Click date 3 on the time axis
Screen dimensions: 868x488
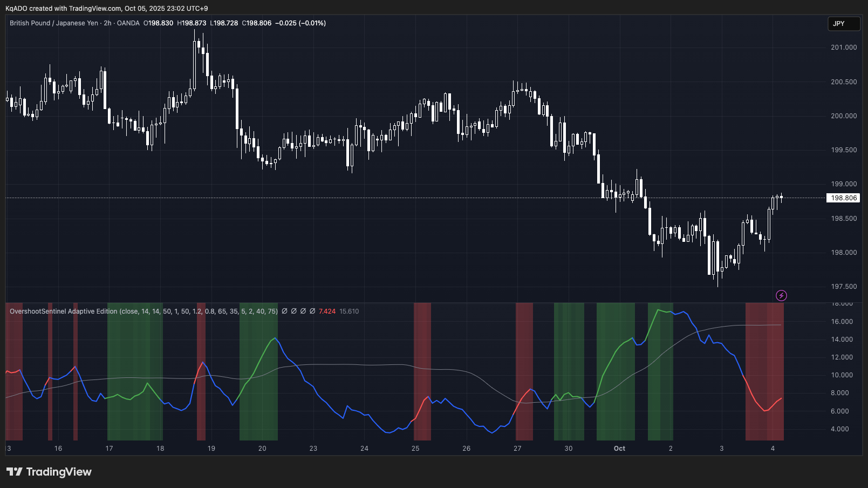click(x=722, y=449)
